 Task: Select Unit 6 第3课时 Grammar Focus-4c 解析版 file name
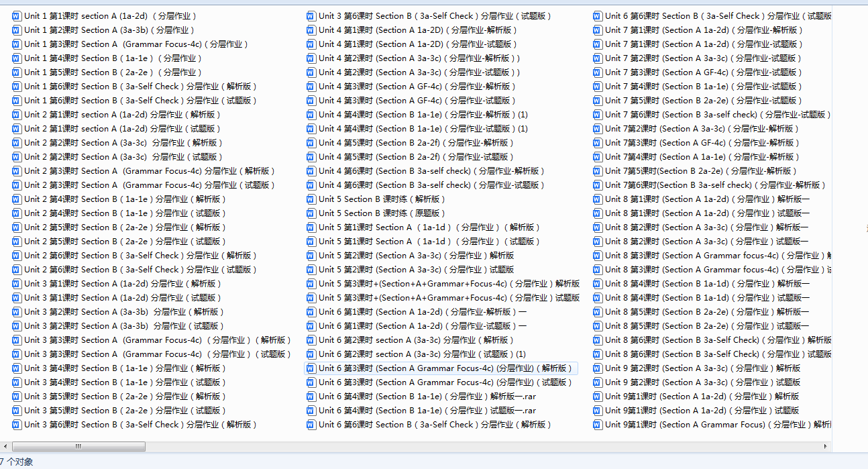tap(445, 368)
